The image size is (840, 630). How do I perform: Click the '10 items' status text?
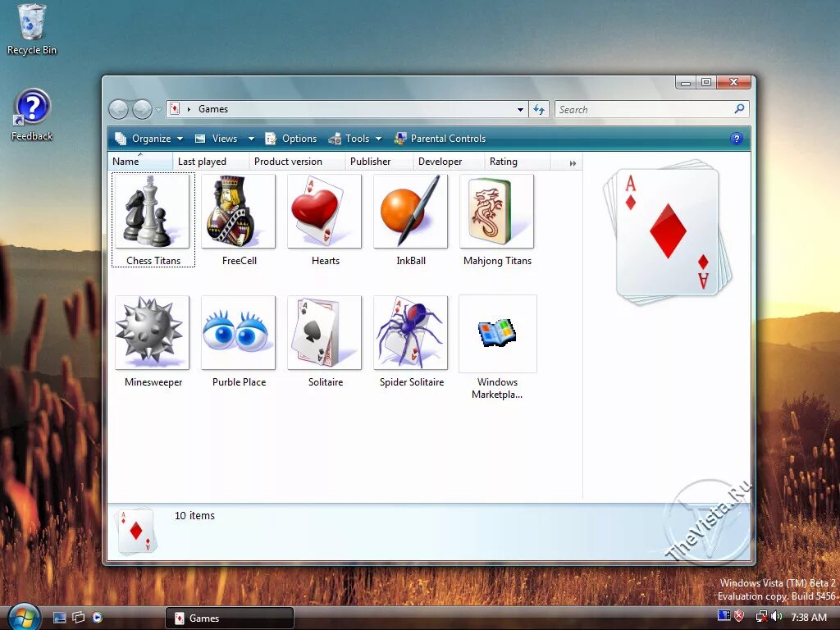pos(194,515)
